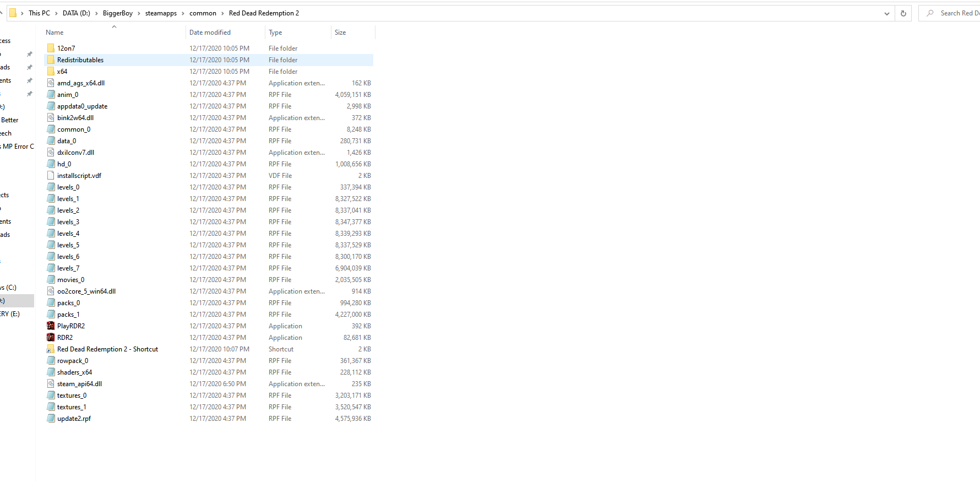Click the bink2w64.dll file icon

point(51,117)
